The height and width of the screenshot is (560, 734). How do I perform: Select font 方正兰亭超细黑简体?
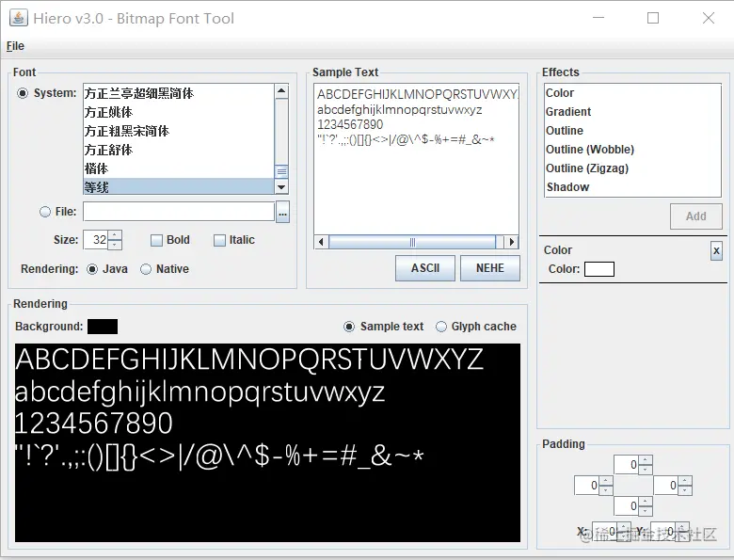pos(178,93)
